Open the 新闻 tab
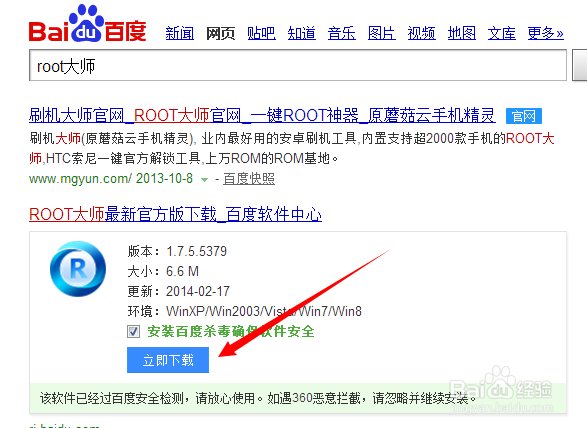The width and height of the screenshot is (587, 428). (x=180, y=33)
